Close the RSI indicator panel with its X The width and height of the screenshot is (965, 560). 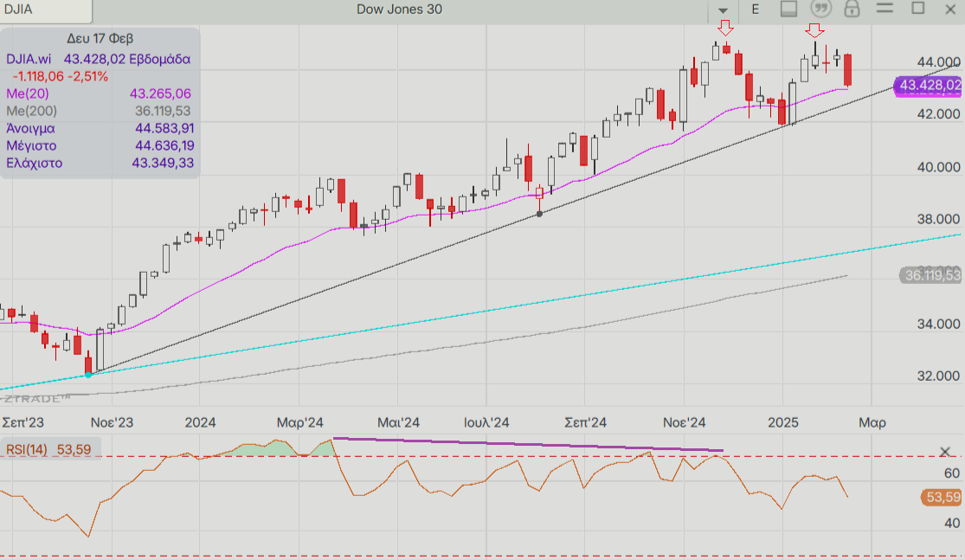click(945, 452)
